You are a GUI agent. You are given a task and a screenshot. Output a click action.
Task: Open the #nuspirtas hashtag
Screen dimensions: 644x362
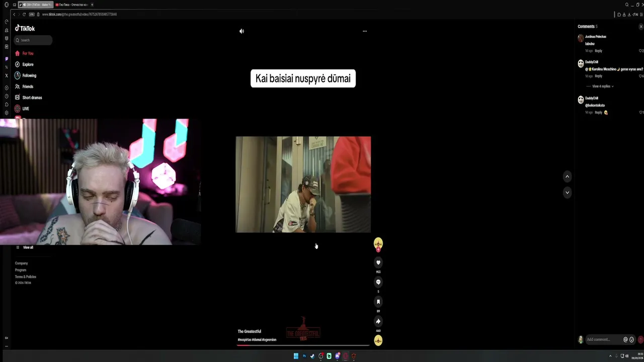[244, 340]
